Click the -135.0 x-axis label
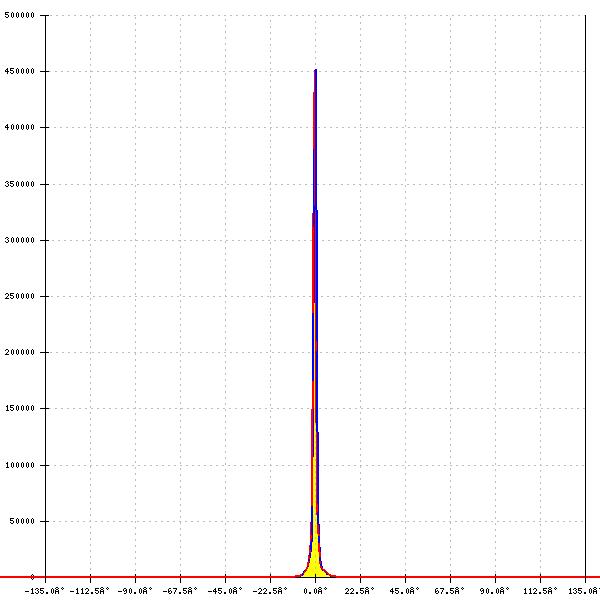Screen dimensions: 600x600 [44, 591]
